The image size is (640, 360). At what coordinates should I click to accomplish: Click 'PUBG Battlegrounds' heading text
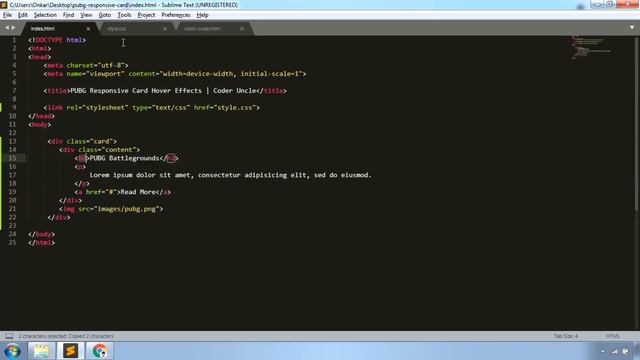coord(124,158)
